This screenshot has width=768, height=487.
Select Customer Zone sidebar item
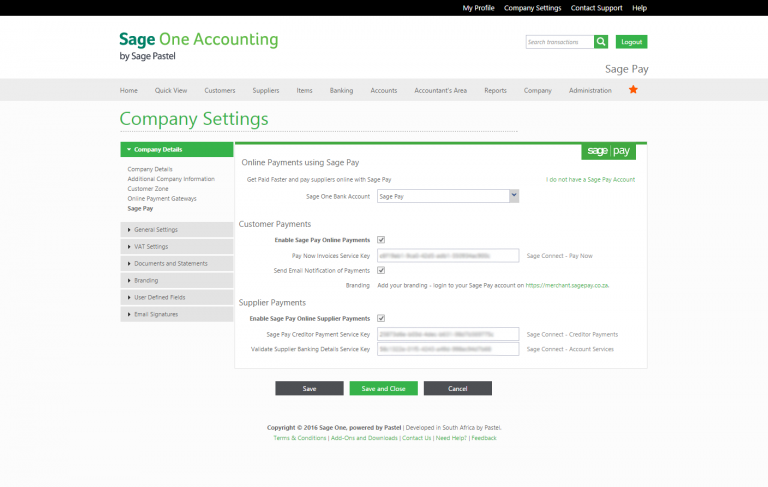pos(148,189)
